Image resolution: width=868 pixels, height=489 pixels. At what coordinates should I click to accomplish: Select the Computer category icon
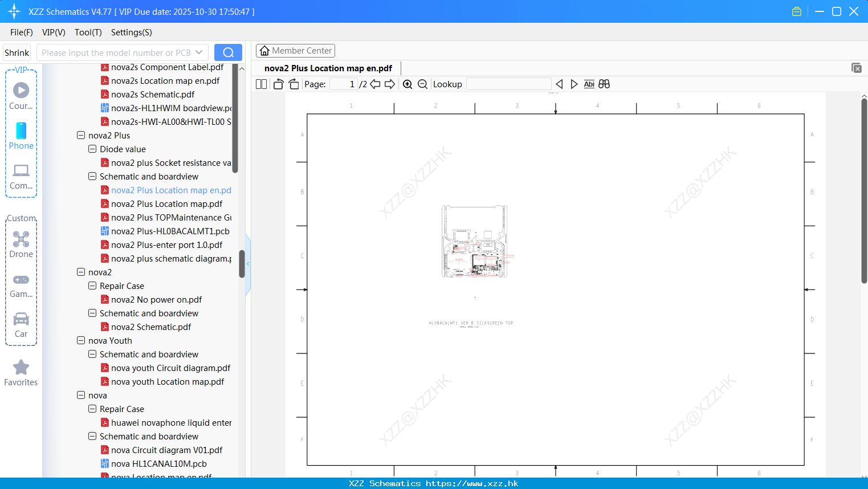coord(21,176)
